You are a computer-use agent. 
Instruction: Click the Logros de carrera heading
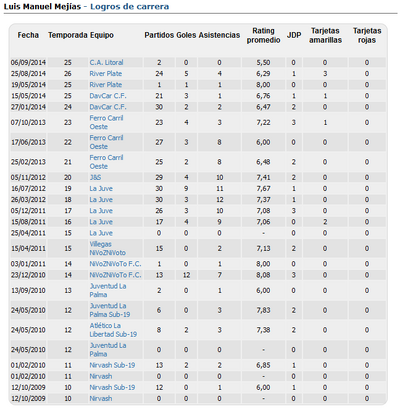[129, 6]
